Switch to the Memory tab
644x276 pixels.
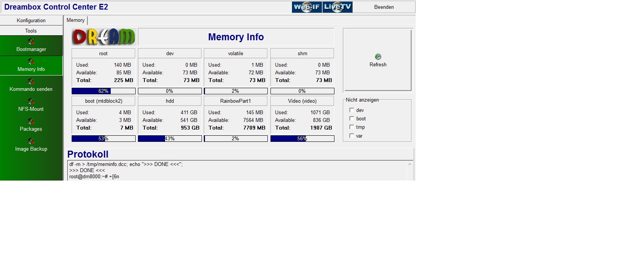click(75, 20)
